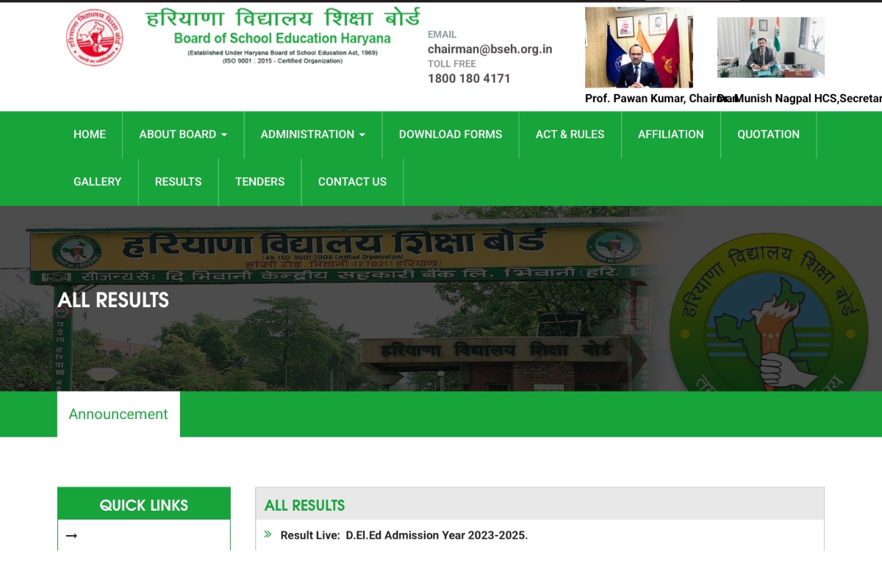Click the Board of School Education Haryana title
This screenshot has height=588, width=882.
pos(282,38)
